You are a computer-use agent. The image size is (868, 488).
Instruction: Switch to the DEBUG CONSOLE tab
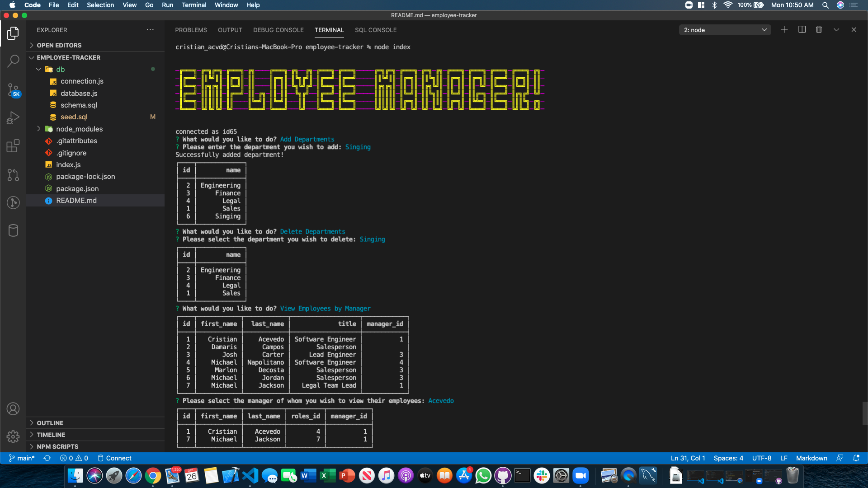click(278, 30)
